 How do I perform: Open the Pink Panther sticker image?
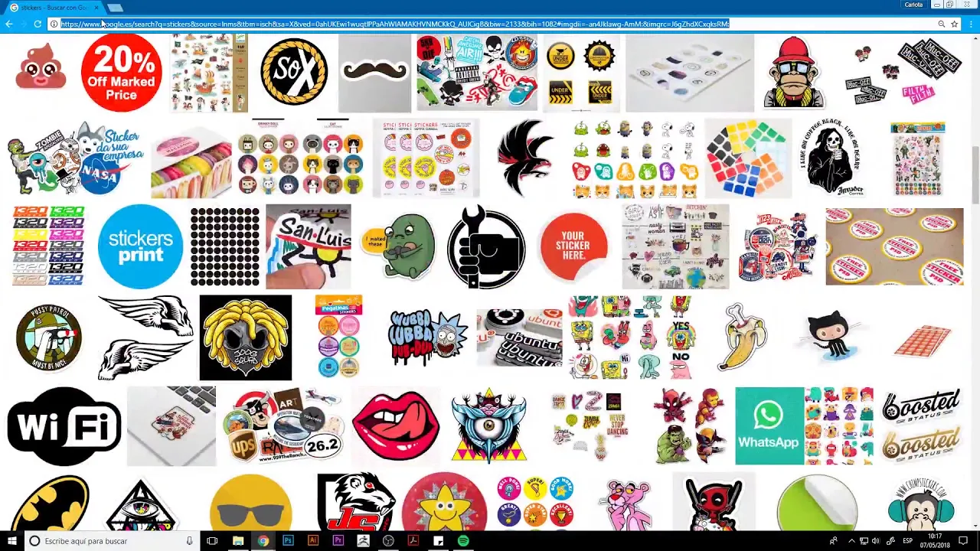point(628,503)
